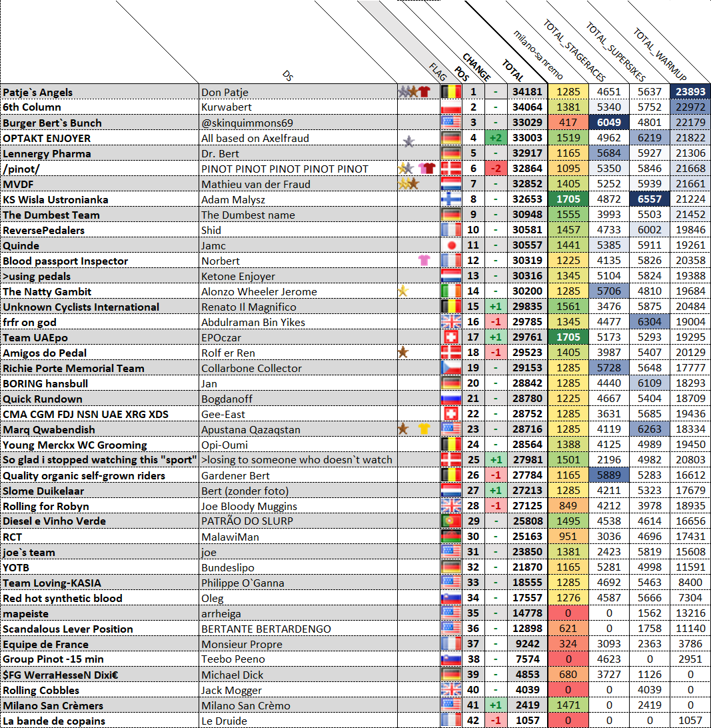711x728 pixels.
Task: Click team name 'Rolling for Robyn'
Action: tap(46, 506)
